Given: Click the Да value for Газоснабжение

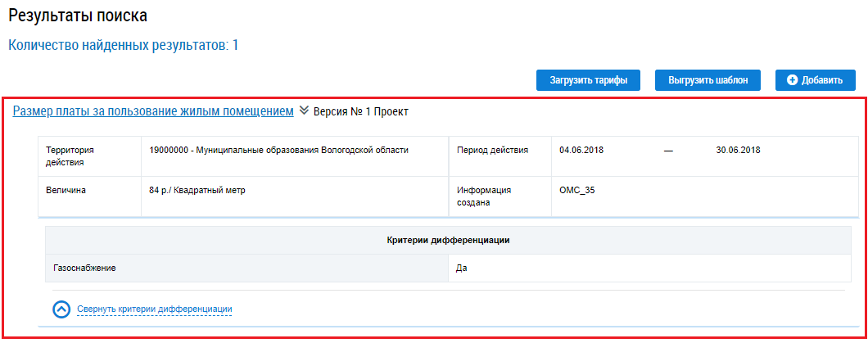Looking at the screenshot, I should click(461, 268).
